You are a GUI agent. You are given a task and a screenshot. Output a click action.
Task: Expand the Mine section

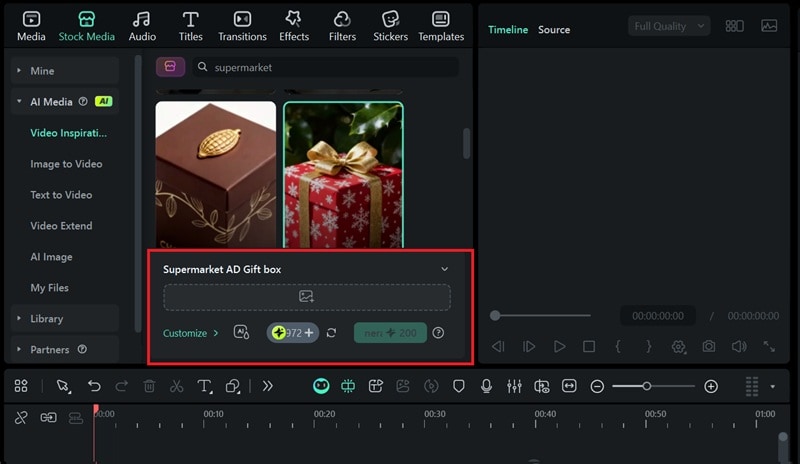tap(65, 70)
